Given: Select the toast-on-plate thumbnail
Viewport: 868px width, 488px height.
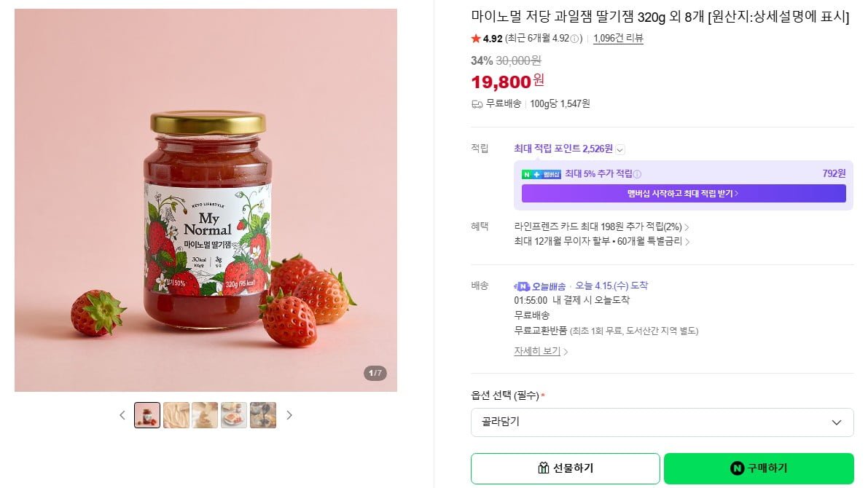Looking at the screenshot, I should 234,415.
